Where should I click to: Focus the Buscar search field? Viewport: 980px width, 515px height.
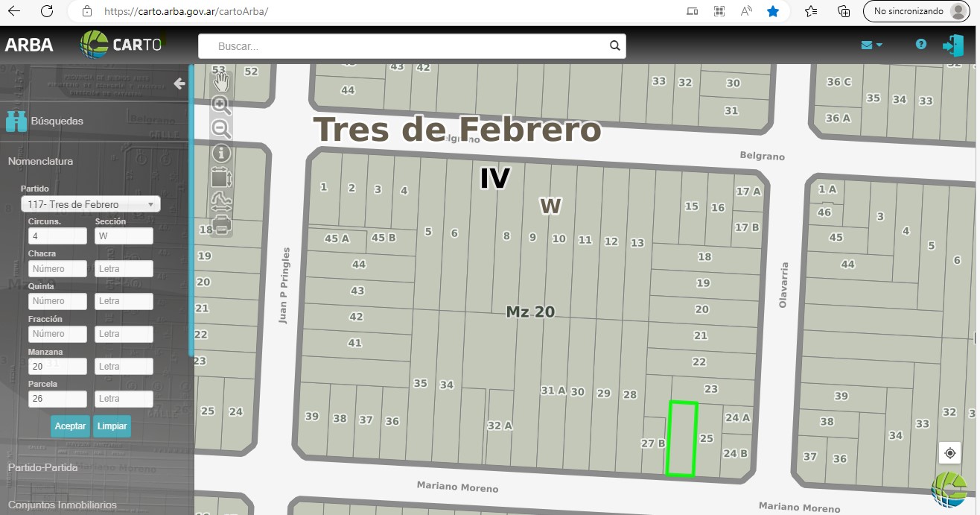pos(412,46)
